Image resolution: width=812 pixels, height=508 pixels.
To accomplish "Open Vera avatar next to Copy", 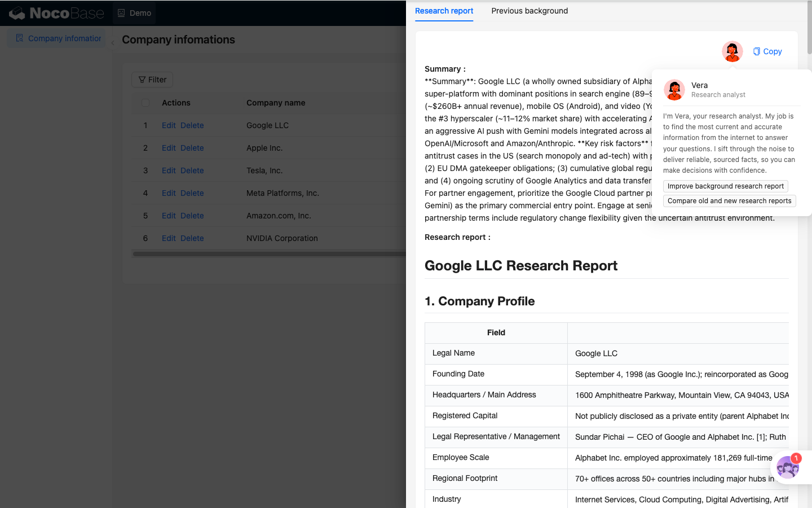I will coord(732,51).
